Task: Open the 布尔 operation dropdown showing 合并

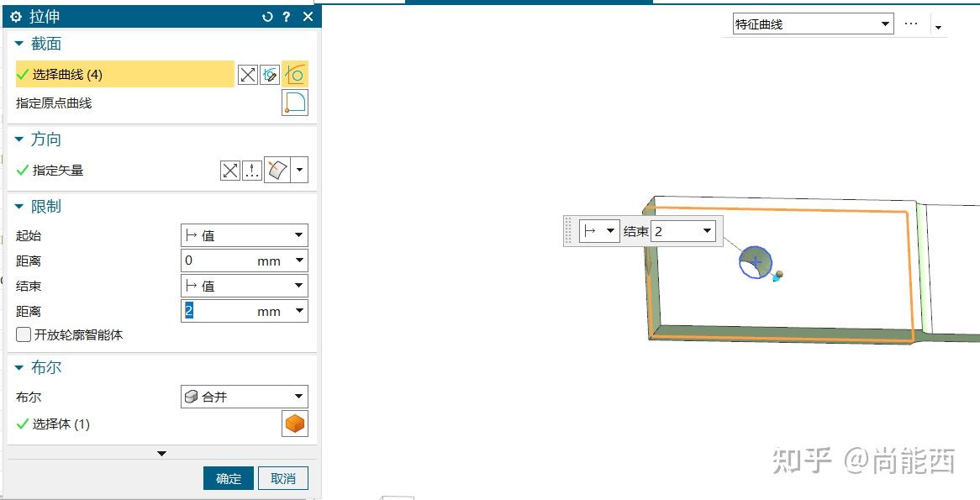Action: point(244,396)
